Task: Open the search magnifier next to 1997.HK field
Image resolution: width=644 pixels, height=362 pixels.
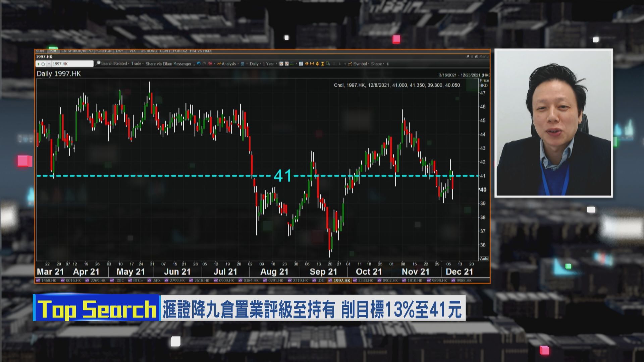Action: (x=98, y=64)
